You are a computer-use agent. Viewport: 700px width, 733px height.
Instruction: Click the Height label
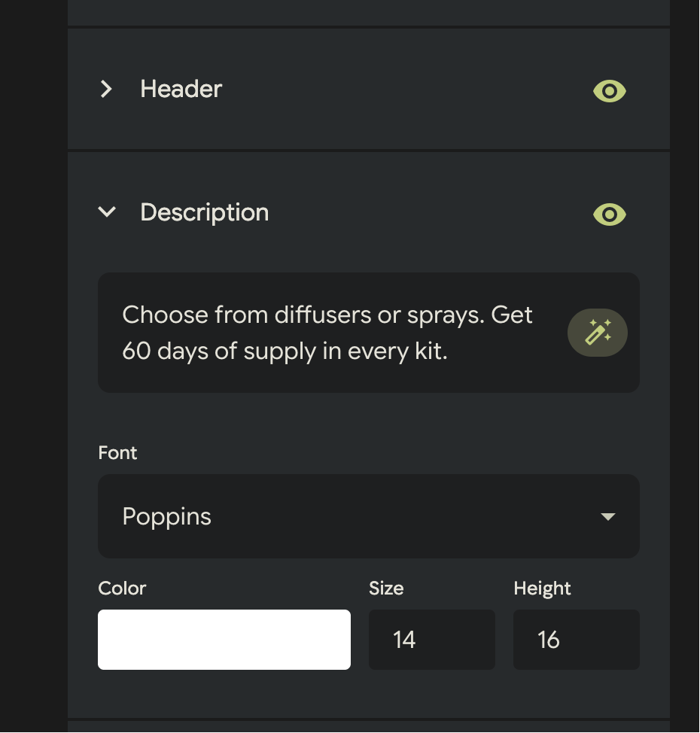tap(542, 589)
